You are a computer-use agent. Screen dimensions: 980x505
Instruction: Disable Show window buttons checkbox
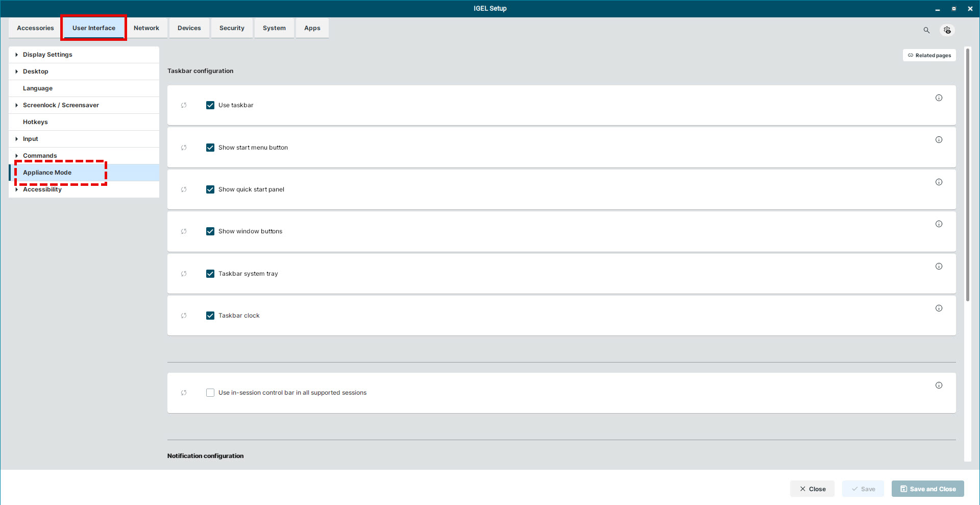pyautogui.click(x=210, y=231)
